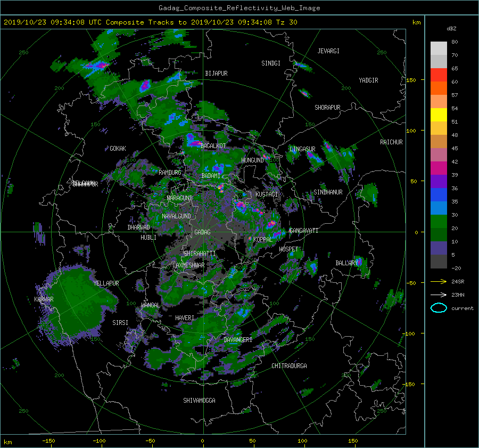The width and height of the screenshot is (479, 448).
Task: Click the GADAG radar center label
Action: coord(202,232)
